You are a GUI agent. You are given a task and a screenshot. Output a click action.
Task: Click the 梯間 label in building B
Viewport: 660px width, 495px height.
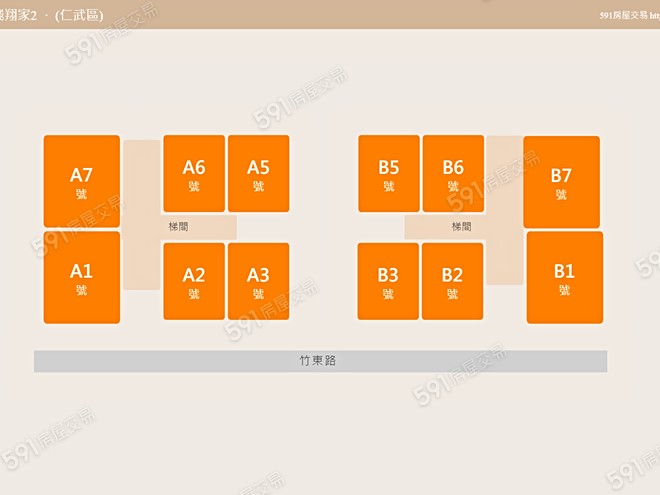coord(461,227)
